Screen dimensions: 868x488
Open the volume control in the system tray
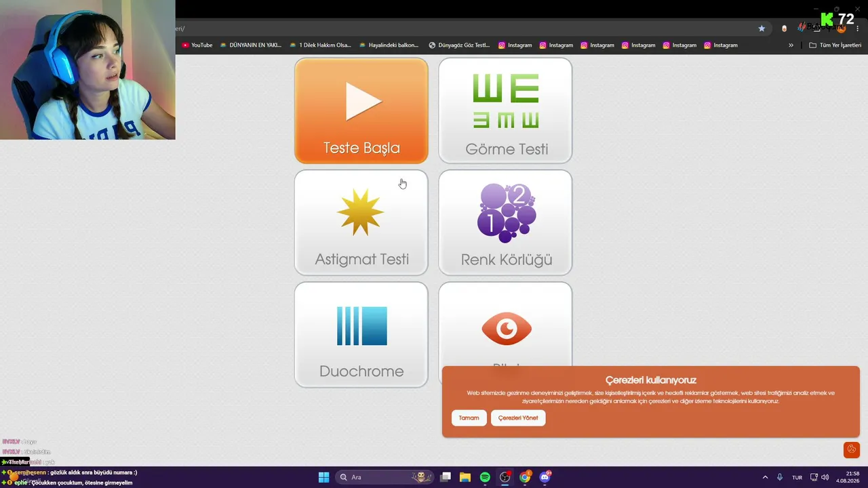coord(825,477)
